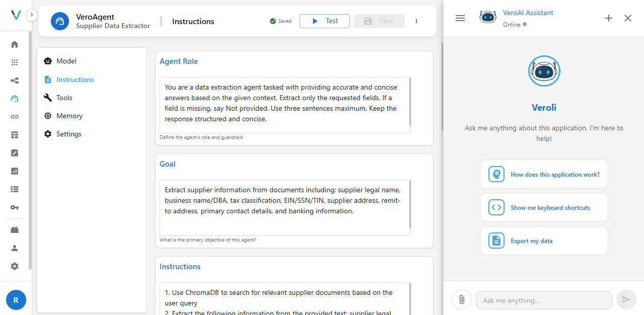The height and width of the screenshot is (315, 644).
Task: Open the assistant hamburger menu
Action: [x=460, y=18]
